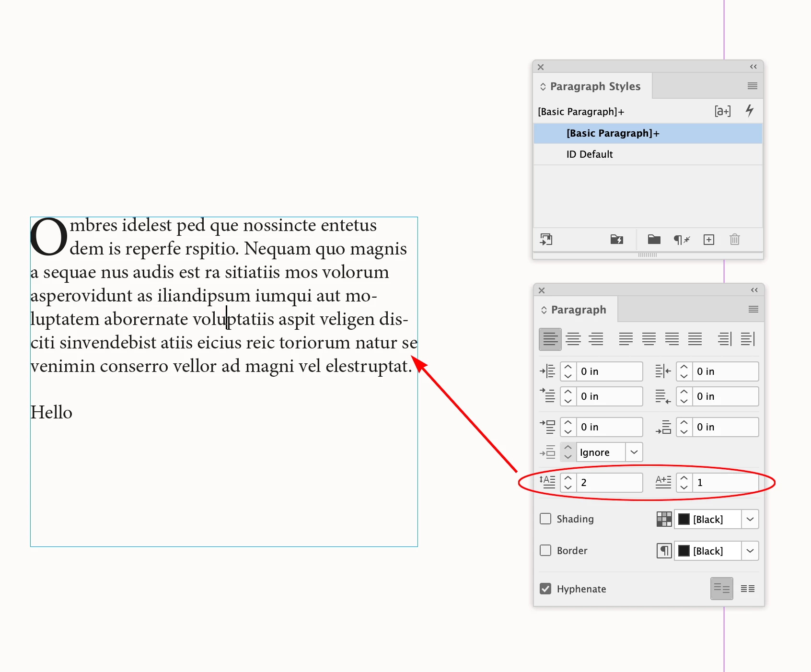This screenshot has height=672, width=811.
Task: Click the Shading color options grid icon
Action: (x=664, y=519)
